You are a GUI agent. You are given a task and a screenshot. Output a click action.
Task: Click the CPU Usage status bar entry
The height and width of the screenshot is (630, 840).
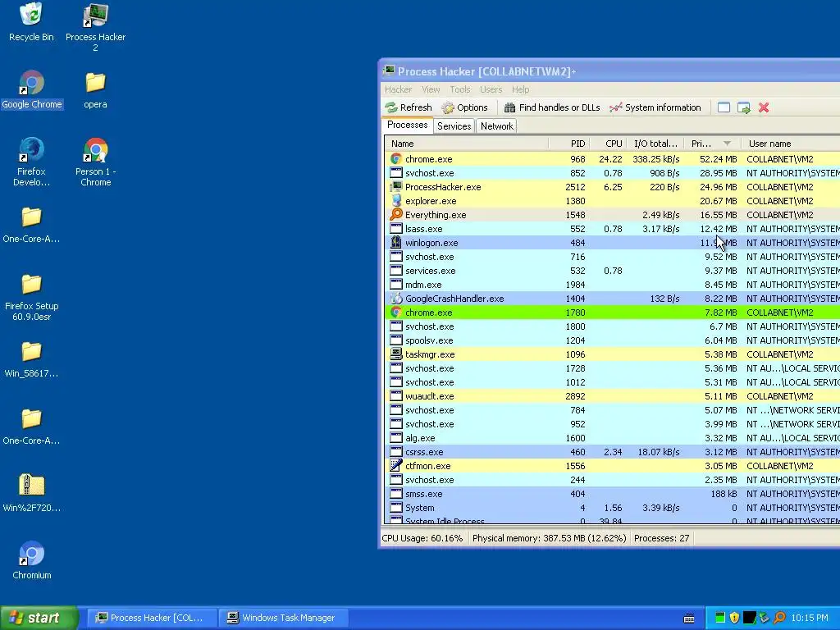(x=422, y=538)
